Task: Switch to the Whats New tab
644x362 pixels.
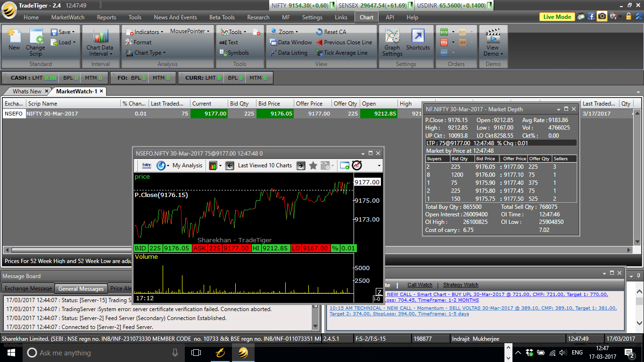Action: (x=27, y=91)
